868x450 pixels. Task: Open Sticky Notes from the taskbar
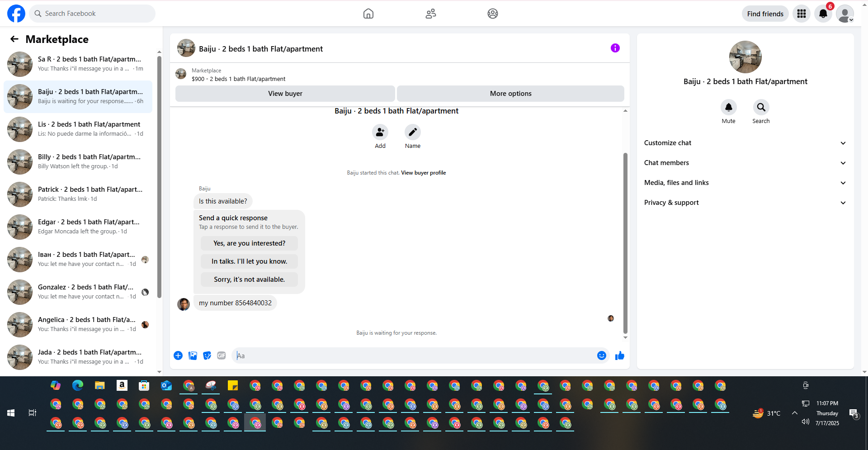pos(233,385)
